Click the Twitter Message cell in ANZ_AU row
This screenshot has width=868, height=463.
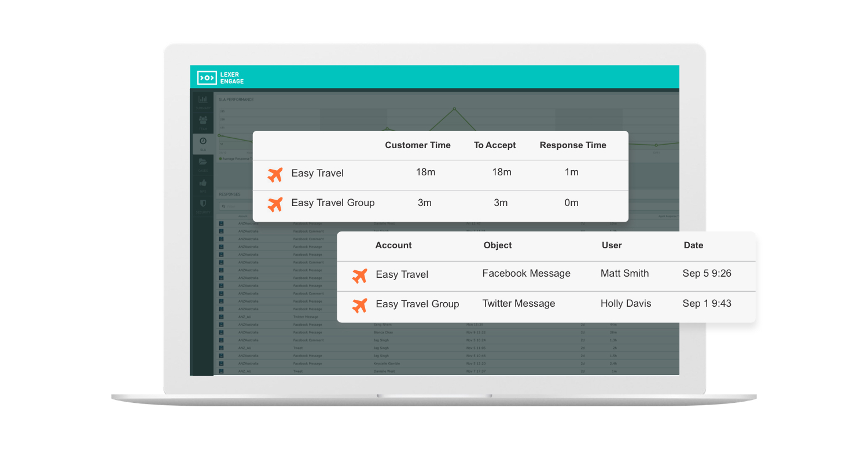(x=306, y=317)
